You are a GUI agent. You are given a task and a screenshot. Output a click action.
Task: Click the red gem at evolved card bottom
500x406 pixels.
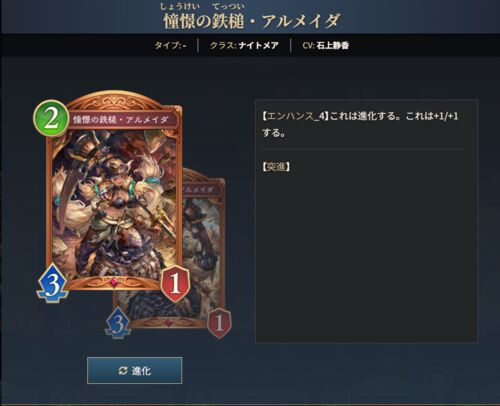pyautogui.click(x=168, y=322)
